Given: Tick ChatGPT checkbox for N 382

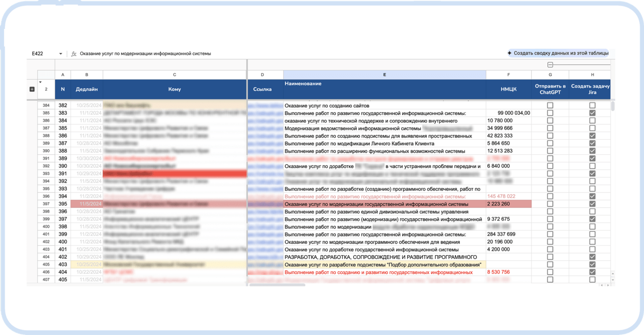Looking at the screenshot, I should coord(550,105).
